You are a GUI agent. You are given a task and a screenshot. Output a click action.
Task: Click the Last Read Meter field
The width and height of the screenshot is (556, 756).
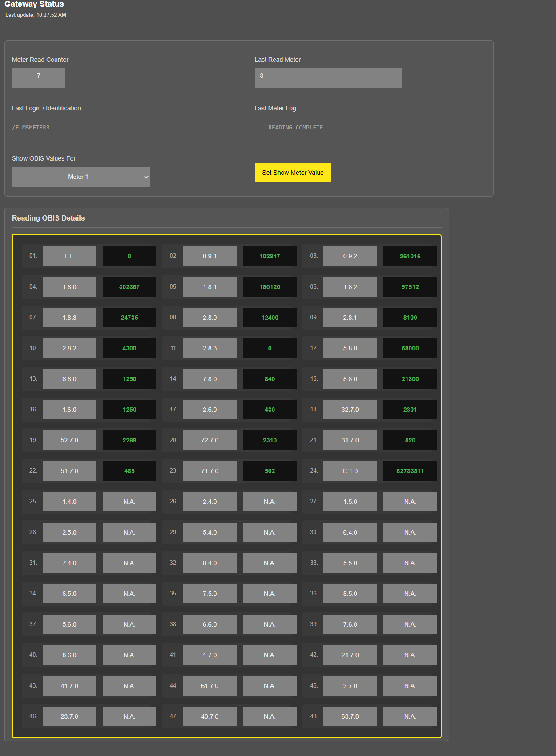(328, 78)
